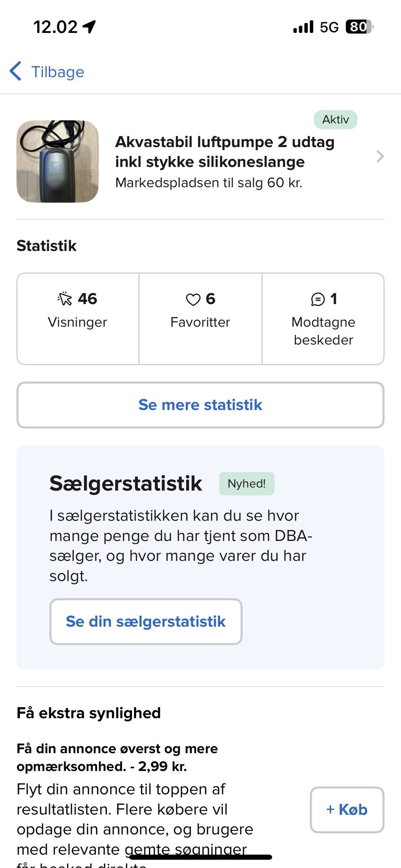401x868 pixels.
Task: Tap the Få ekstra synlighed heading
Action: tap(89, 713)
